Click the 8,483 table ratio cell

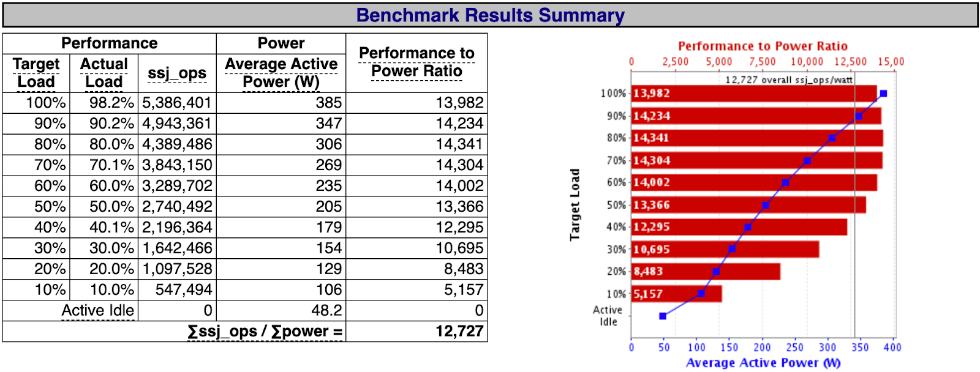[x=417, y=269]
